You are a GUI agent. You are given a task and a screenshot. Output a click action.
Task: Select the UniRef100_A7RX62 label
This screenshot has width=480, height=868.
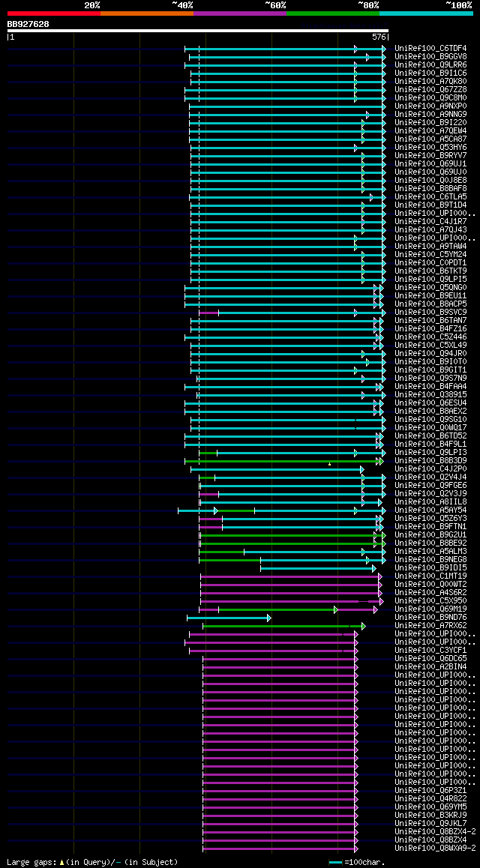coord(430,626)
